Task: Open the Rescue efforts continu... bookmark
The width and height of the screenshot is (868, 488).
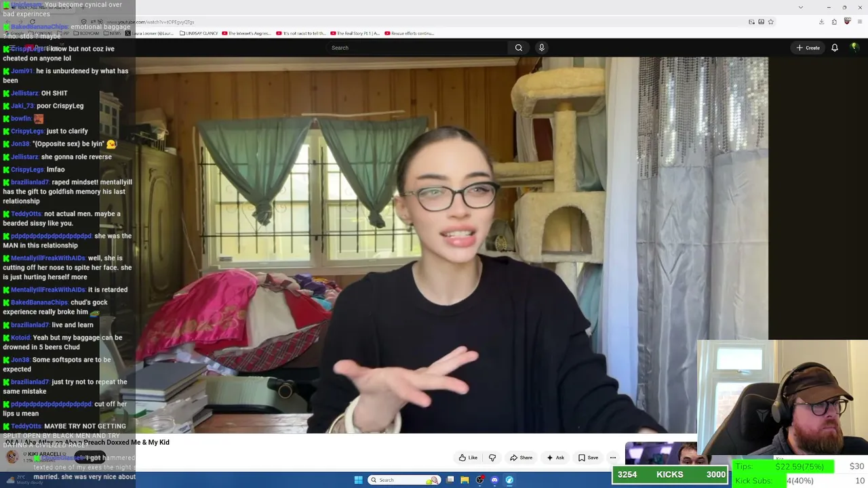Action: click(410, 33)
